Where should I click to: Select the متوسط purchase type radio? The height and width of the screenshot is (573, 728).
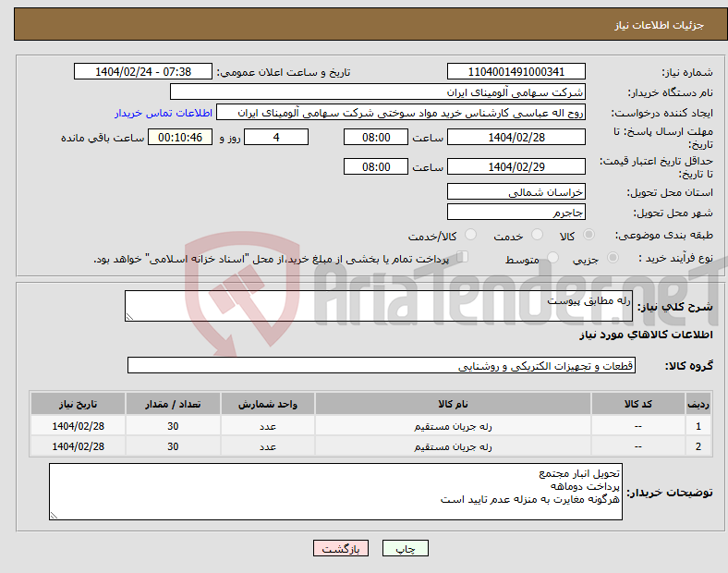(552, 257)
